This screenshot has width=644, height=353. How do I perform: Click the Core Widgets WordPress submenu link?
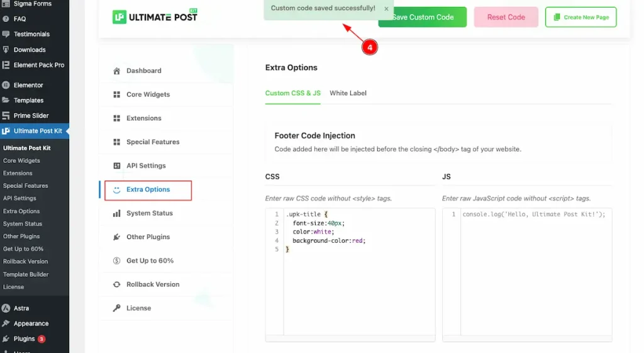tap(21, 160)
